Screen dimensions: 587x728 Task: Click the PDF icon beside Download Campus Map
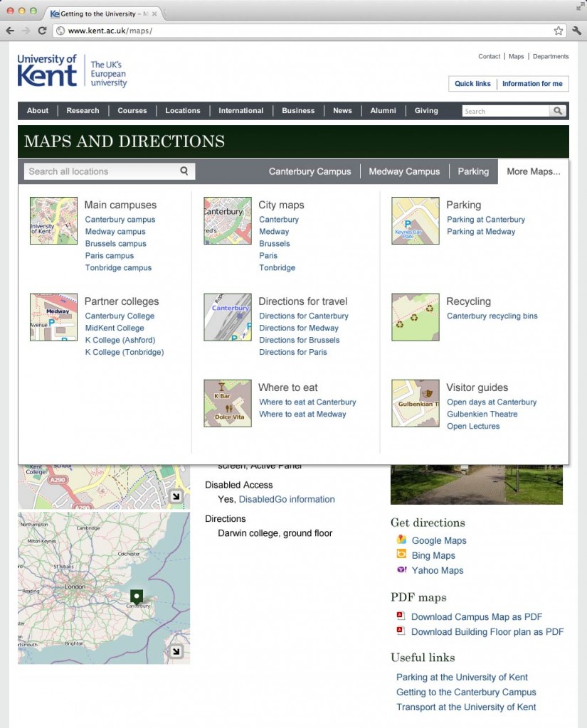coord(401,617)
